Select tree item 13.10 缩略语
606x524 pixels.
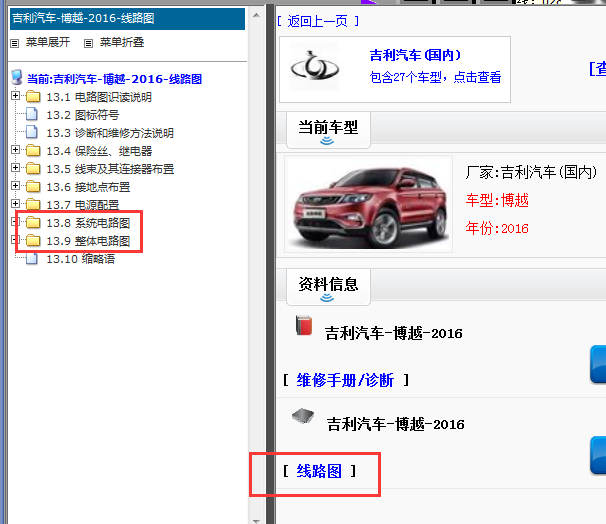[81, 259]
